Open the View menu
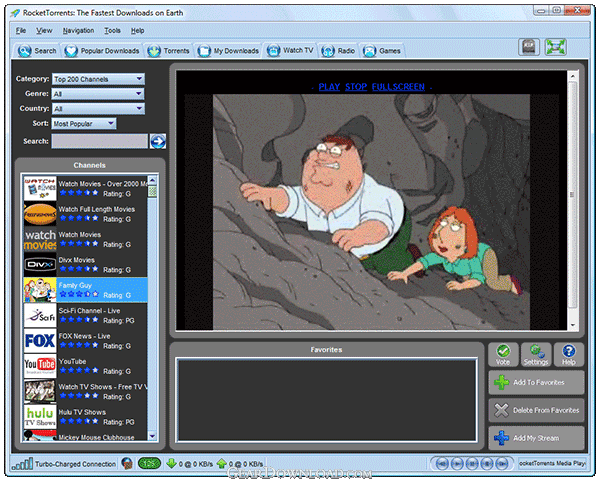This screenshot has width=600, height=482. [44, 31]
